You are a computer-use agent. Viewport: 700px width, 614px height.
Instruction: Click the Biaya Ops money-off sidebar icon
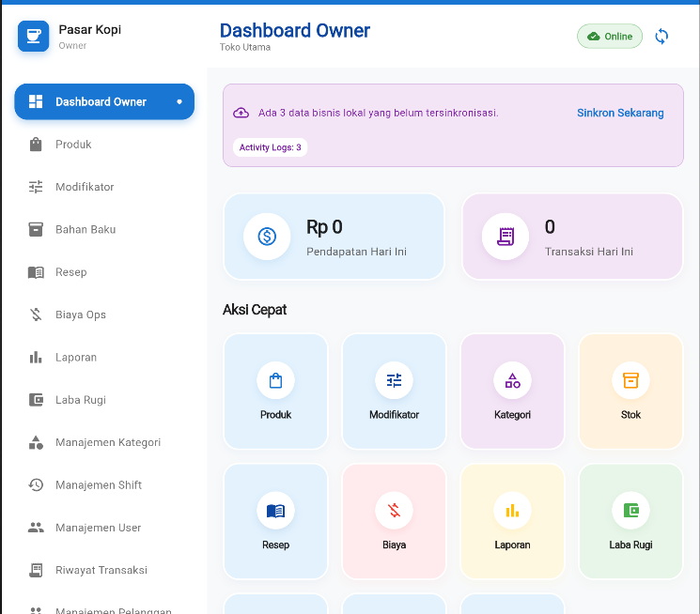pyautogui.click(x=36, y=315)
